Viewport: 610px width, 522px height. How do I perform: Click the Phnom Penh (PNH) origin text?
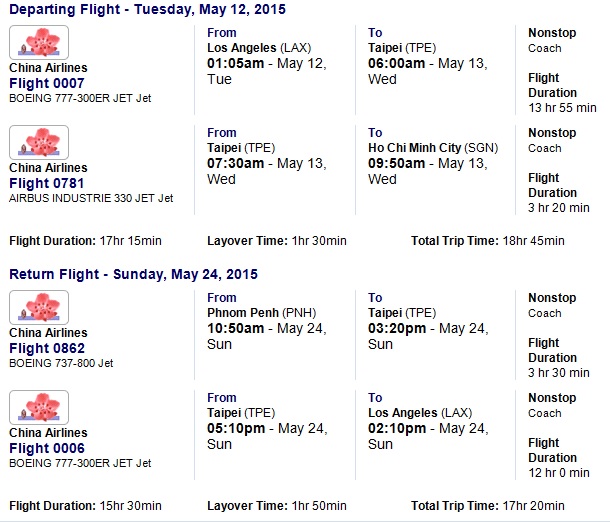pos(261,313)
